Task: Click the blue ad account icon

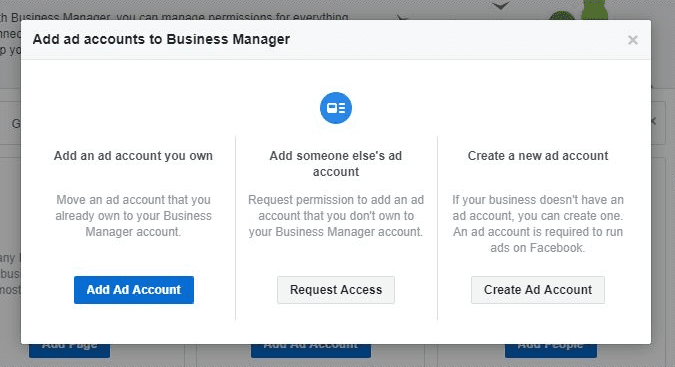Action: pos(336,108)
